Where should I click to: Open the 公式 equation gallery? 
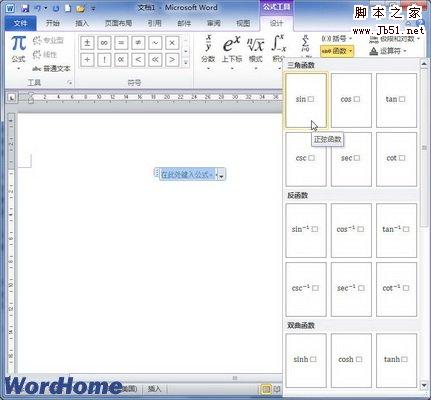pos(18,53)
